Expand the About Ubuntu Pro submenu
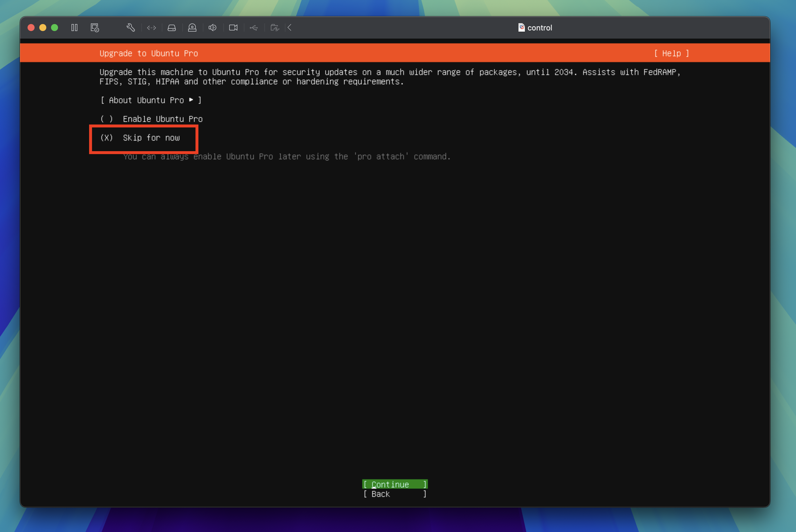 point(151,100)
